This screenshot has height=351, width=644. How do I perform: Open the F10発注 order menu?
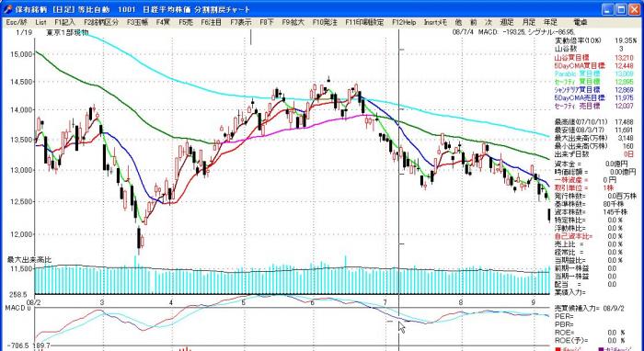(325, 23)
